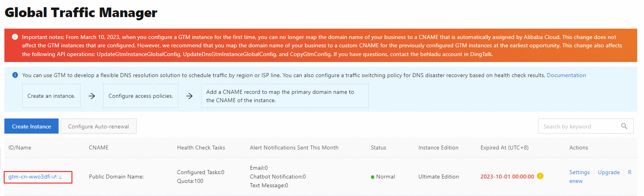Click the search magnifier icon
Image resolution: width=644 pixels, height=196 pixels.
tap(624, 126)
